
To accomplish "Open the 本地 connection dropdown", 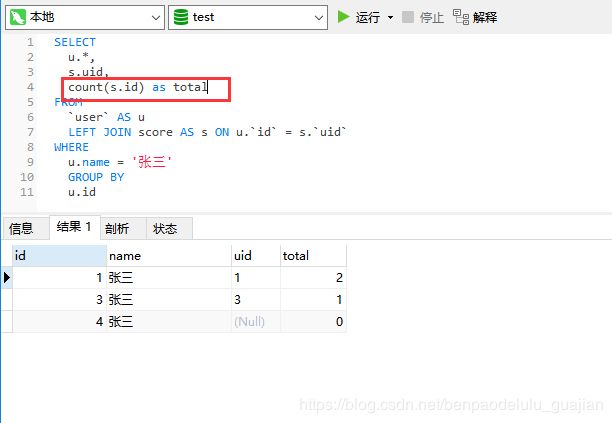I will coord(156,18).
